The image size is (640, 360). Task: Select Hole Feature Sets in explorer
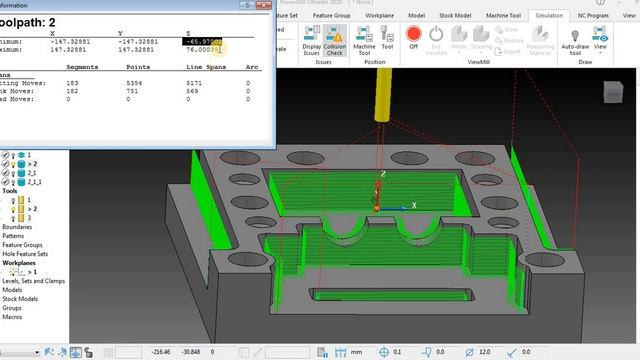click(x=25, y=254)
